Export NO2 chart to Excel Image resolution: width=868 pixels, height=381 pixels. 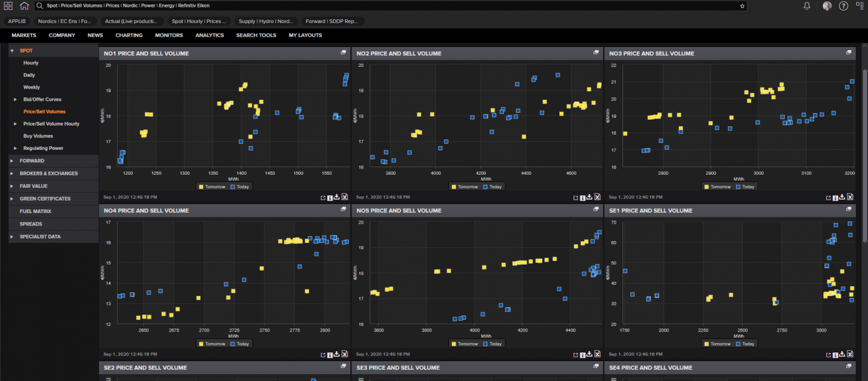(597, 197)
